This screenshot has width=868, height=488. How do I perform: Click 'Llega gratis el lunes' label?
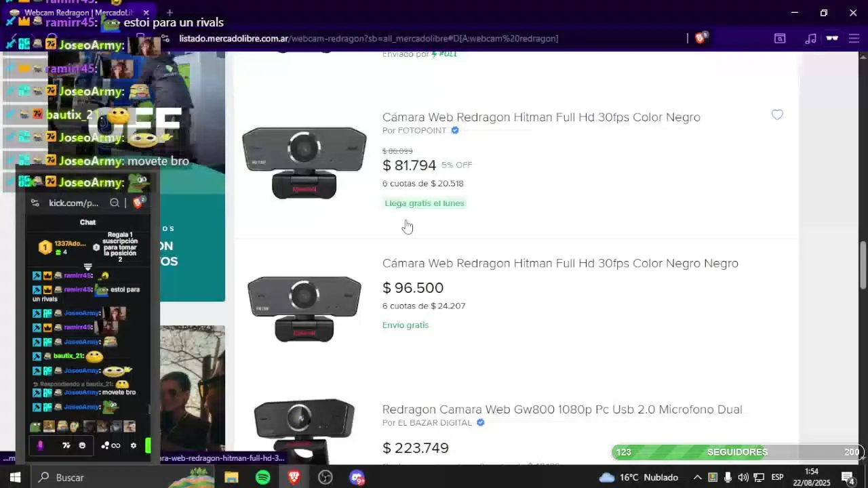click(425, 203)
